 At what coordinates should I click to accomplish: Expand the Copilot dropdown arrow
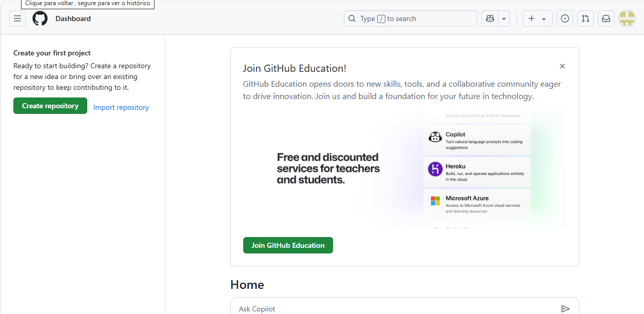tap(504, 18)
